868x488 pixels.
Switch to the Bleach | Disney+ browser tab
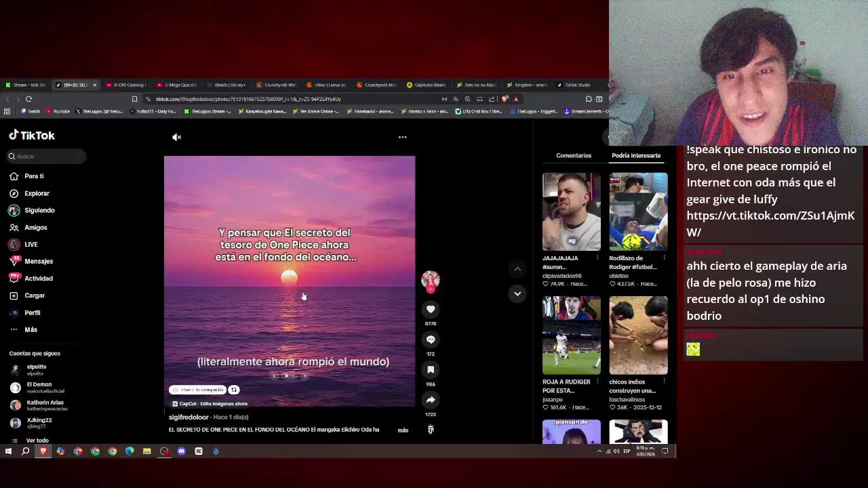[x=226, y=85]
